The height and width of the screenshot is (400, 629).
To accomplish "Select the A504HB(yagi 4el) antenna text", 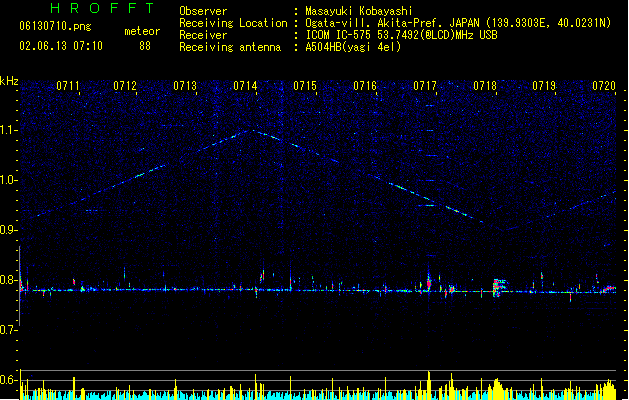I will click(353, 47).
